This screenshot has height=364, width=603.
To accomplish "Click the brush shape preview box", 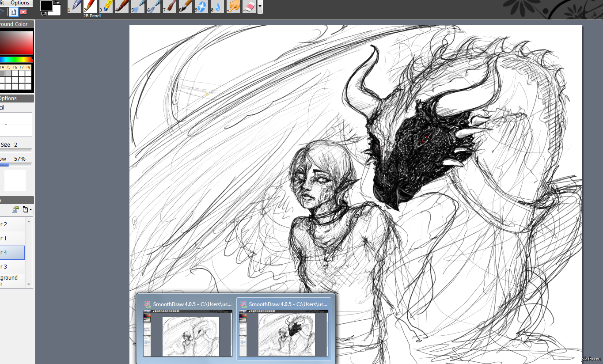I will click(16, 125).
